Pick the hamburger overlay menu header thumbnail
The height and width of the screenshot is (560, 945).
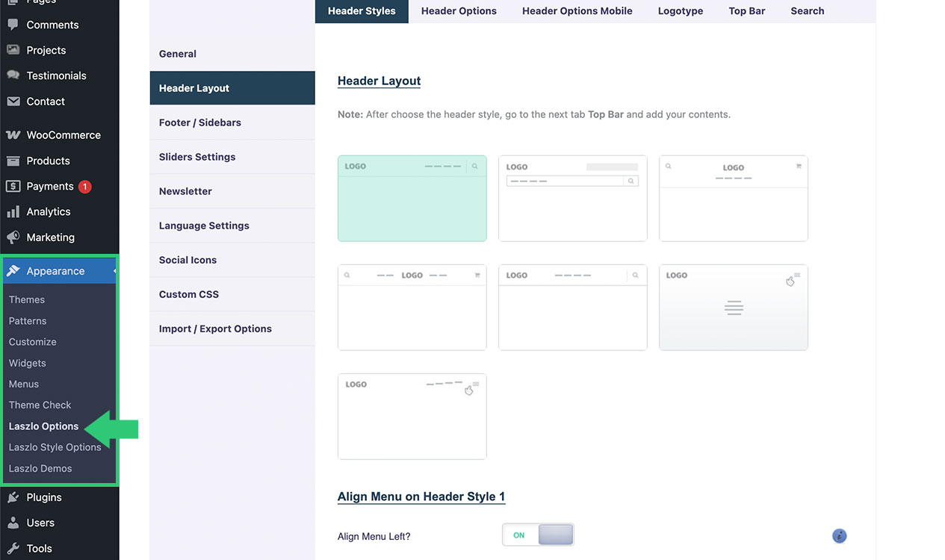733,308
